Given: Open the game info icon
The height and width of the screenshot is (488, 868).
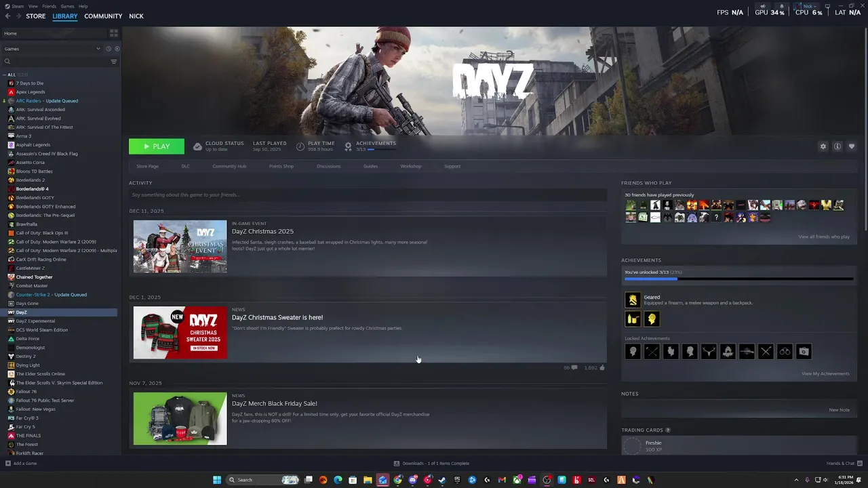Looking at the screenshot, I should pyautogui.click(x=837, y=146).
